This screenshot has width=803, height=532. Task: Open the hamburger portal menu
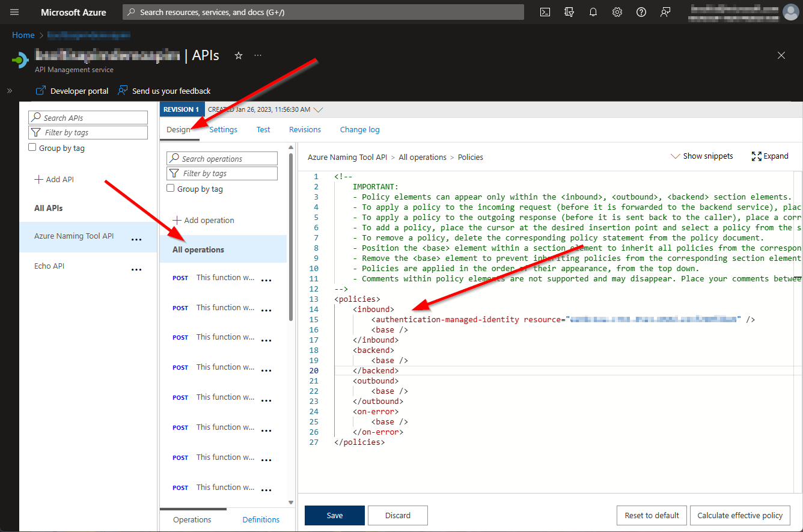pyautogui.click(x=14, y=12)
